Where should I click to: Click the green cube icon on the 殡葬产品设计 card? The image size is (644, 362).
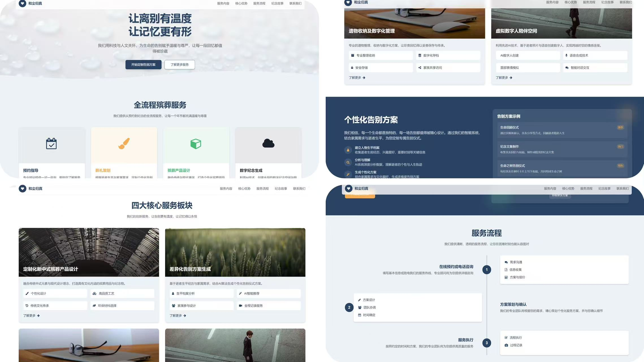[196, 144]
